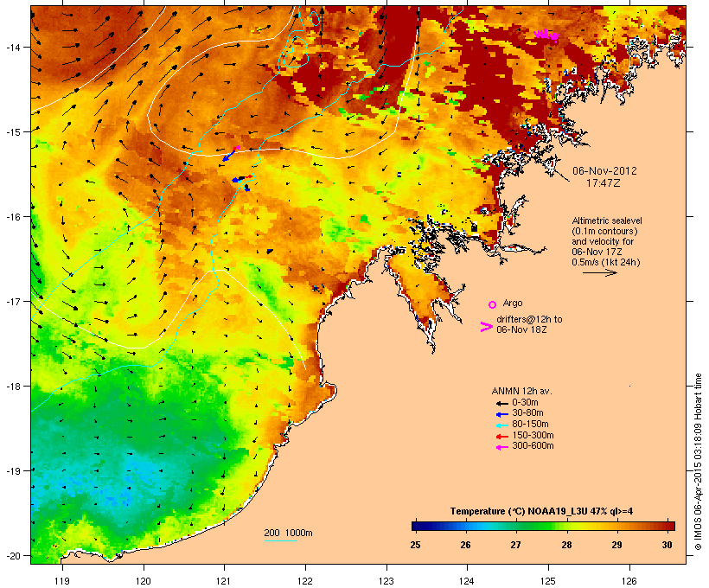Click the colorbar tick label 28

[x=566, y=545]
